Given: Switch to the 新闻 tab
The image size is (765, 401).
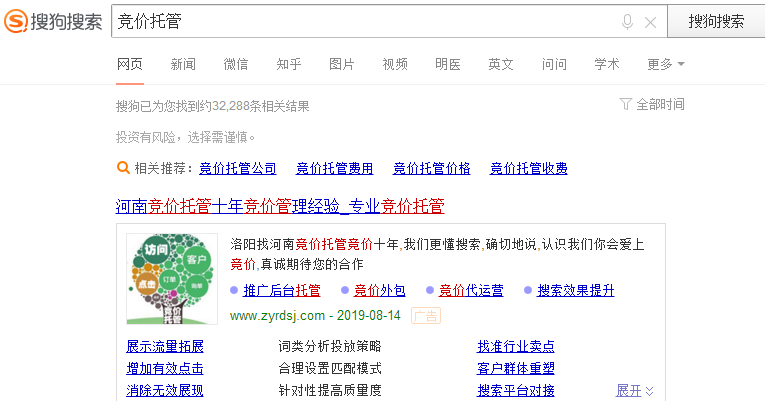Looking at the screenshot, I should click(x=183, y=64).
